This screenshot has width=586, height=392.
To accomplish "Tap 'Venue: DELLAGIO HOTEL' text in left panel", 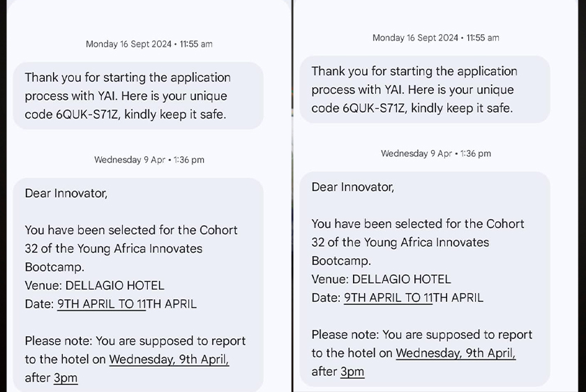I will 95,285.
